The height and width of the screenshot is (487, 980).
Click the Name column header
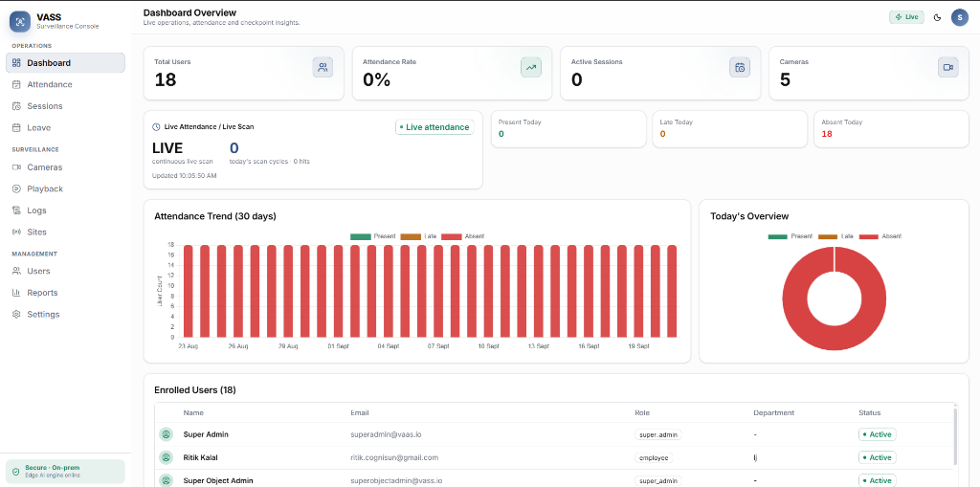(x=193, y=412)
